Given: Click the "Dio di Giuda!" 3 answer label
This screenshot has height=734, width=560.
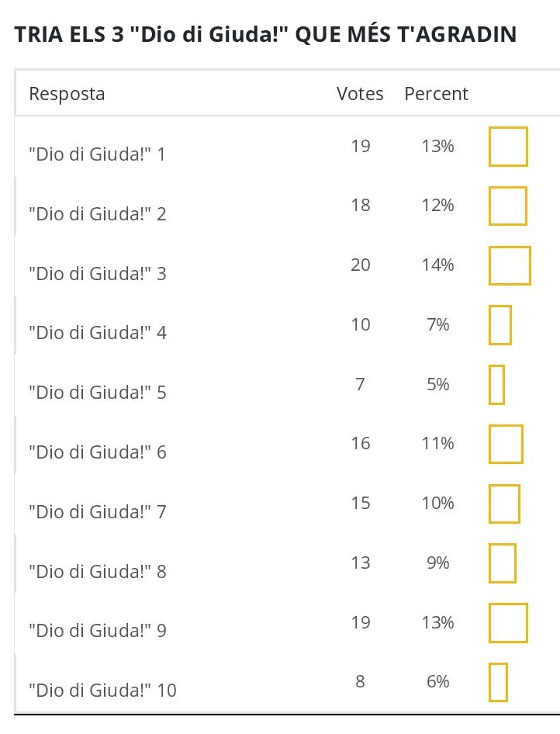Looking at the screenshot, I should click(x=97, y=274).
